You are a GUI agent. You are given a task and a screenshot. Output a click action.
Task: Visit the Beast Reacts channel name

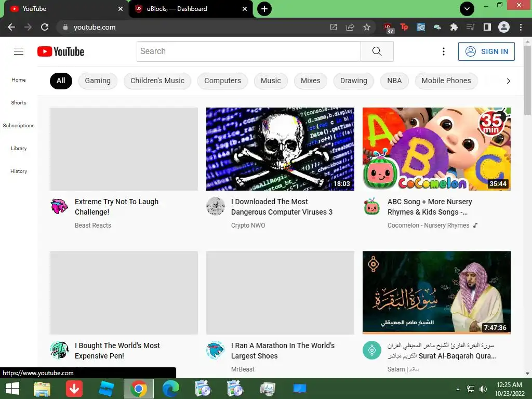point(93,225)
